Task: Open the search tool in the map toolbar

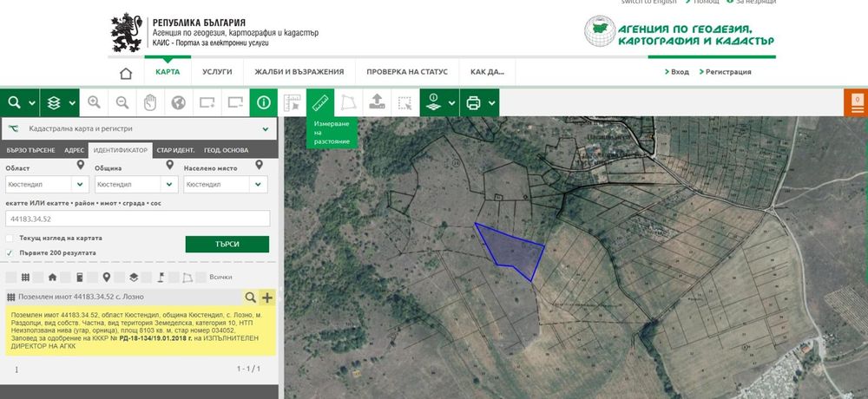Action: tap(14, 103)
